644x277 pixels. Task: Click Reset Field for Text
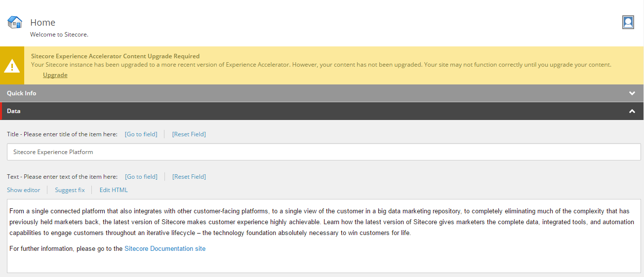pyautogui.click(x=189, y=177)
